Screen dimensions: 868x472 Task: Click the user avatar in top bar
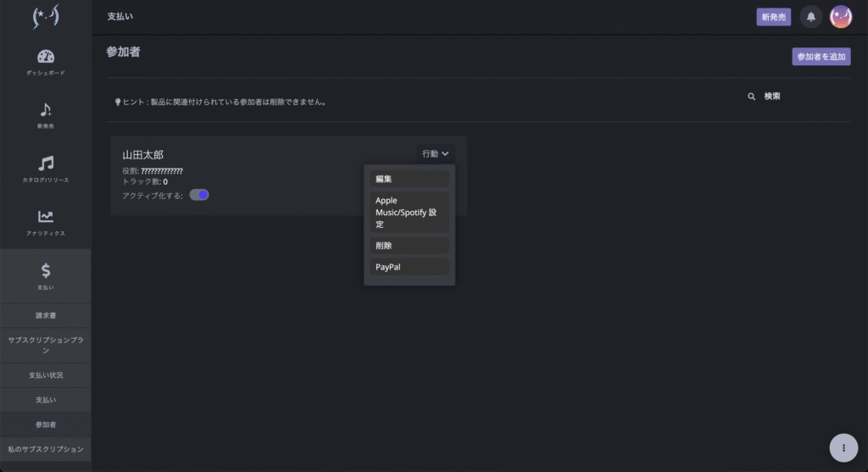point(840,17)
